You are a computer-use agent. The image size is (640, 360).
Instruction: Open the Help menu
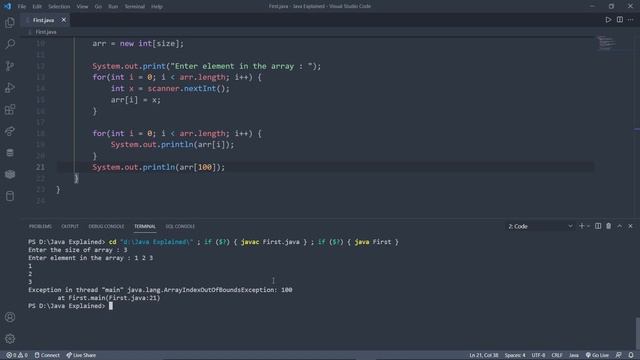(x=157, y=7)
